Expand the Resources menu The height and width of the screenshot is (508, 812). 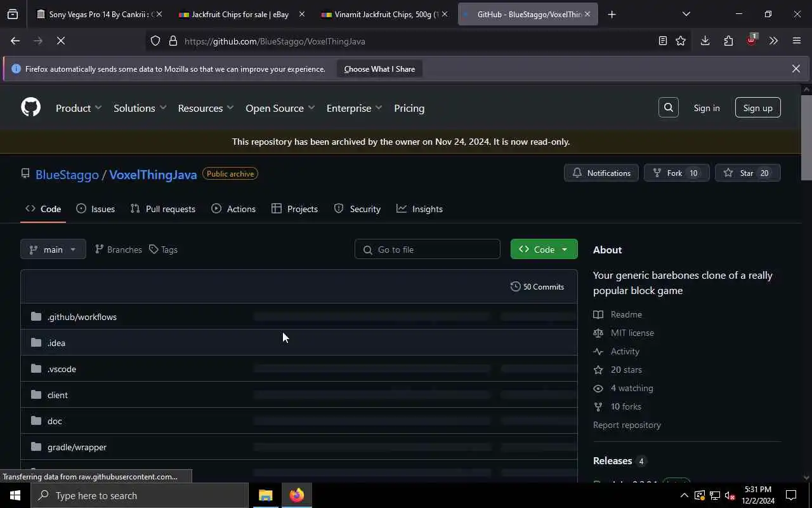tap(206, 108)
